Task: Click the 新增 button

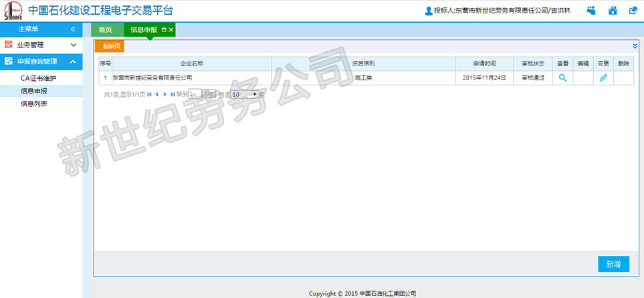Action: pos(613,264)
